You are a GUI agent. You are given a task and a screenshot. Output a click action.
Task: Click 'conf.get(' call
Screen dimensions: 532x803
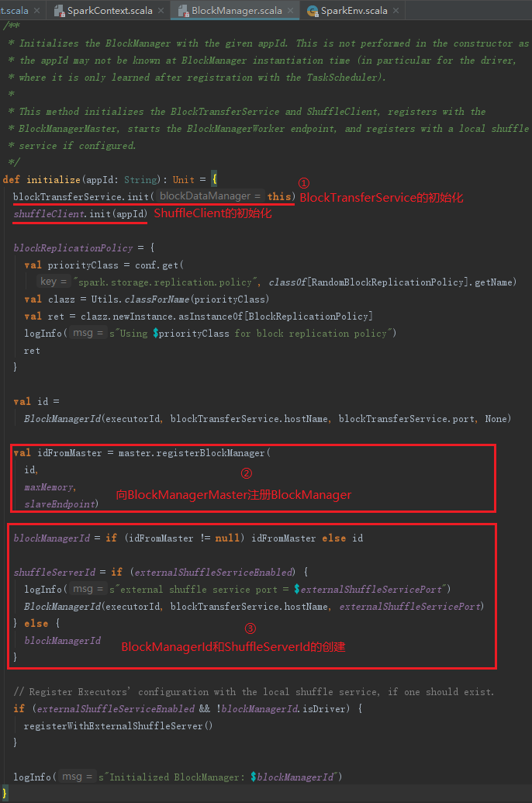point(159,265)
